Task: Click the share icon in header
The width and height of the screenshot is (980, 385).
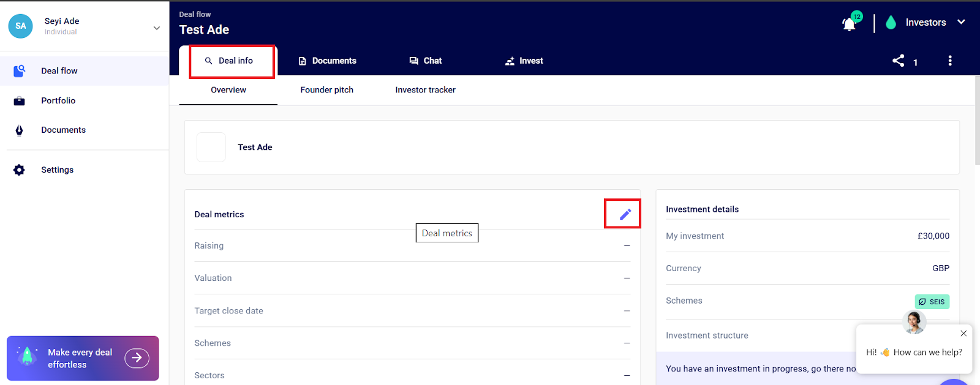Action: click(x=898, y=61)
